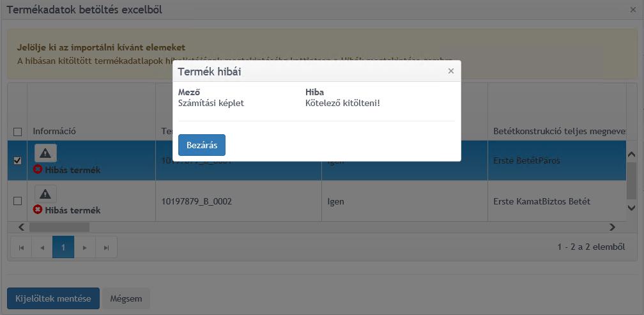Click the vertical scrollbar up arrow
The image size is (644, 315).
click(631, 154)
